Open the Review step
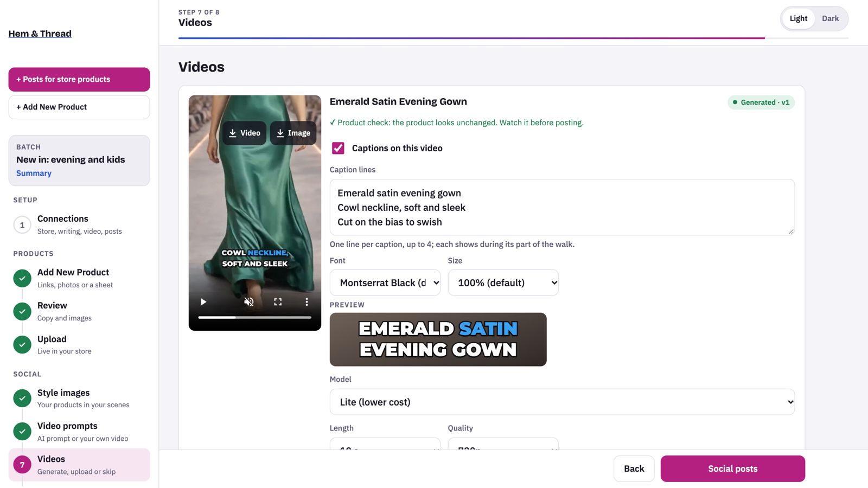This screenshot has height=488, width=868. (x=79, y=311)
